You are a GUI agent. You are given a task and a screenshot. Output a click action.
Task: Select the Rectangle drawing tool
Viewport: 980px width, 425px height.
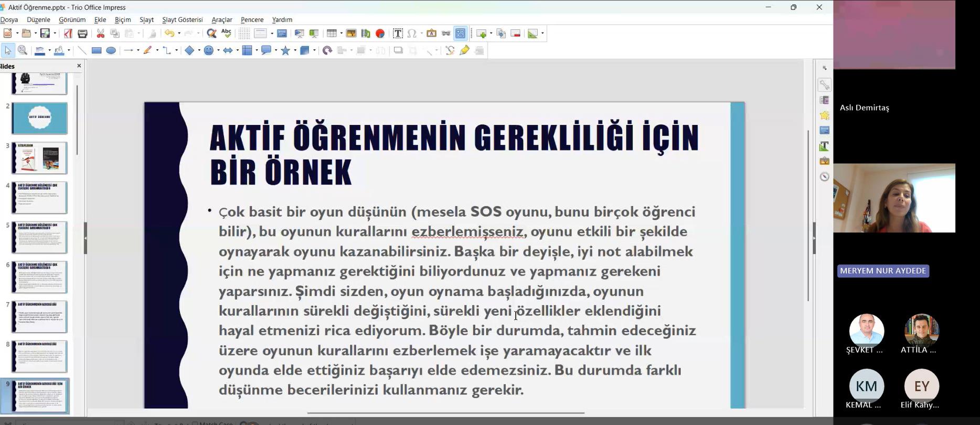[x=97, y=51]
